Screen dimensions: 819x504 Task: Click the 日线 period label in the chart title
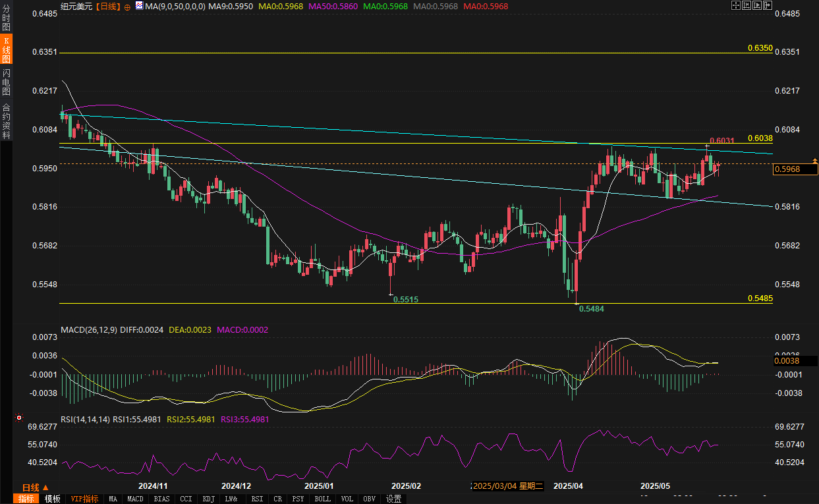pos(109,6)
